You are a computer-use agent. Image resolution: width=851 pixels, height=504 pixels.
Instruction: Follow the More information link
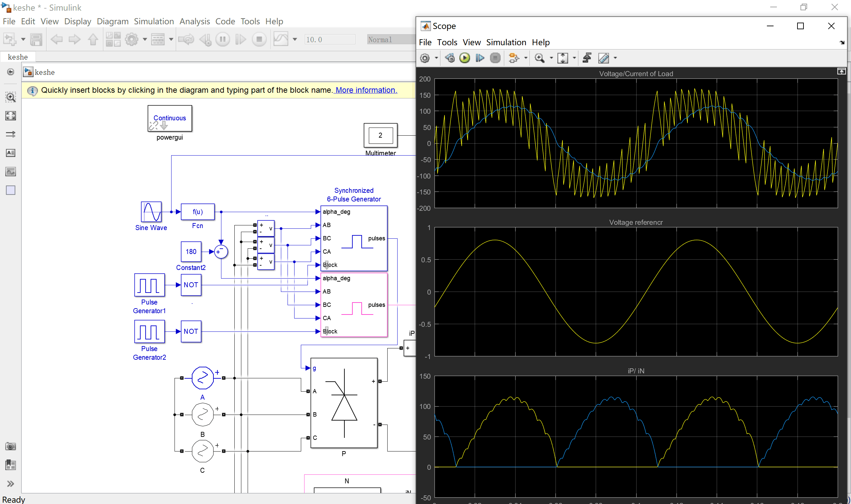[x=366, y=90]
